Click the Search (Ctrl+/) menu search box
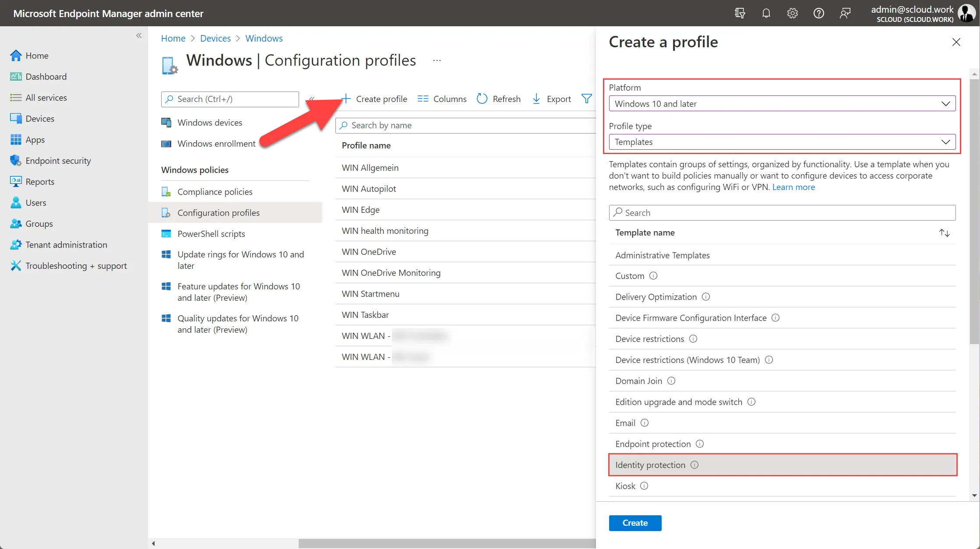The image size is (980, 549). (230, 99)
